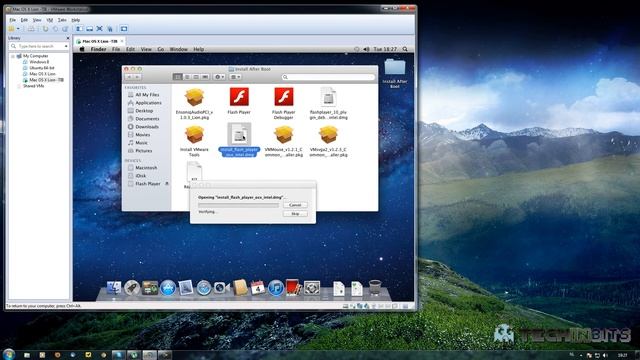Click Windows Start button
640x360 pixels.
click(x=8, y=354)
